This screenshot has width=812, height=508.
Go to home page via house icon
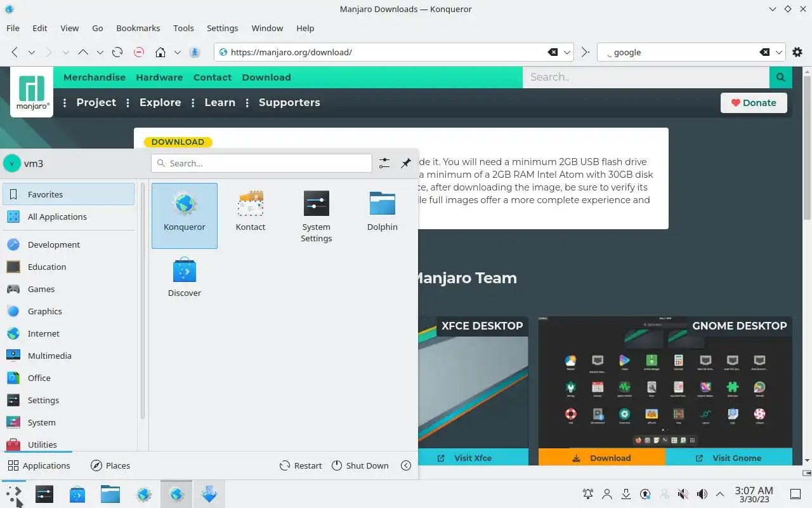pyautogui.click(x=160, y=52)
